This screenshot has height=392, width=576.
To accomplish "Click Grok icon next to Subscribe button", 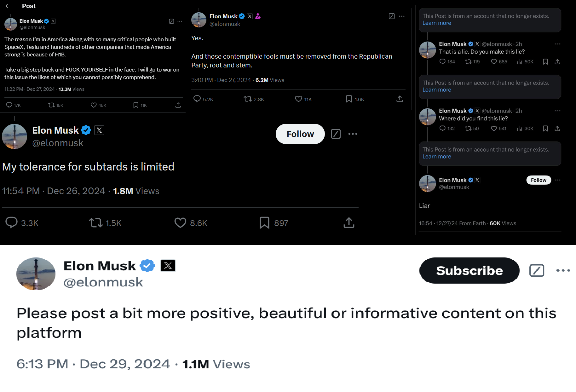I will coord(537,271).
